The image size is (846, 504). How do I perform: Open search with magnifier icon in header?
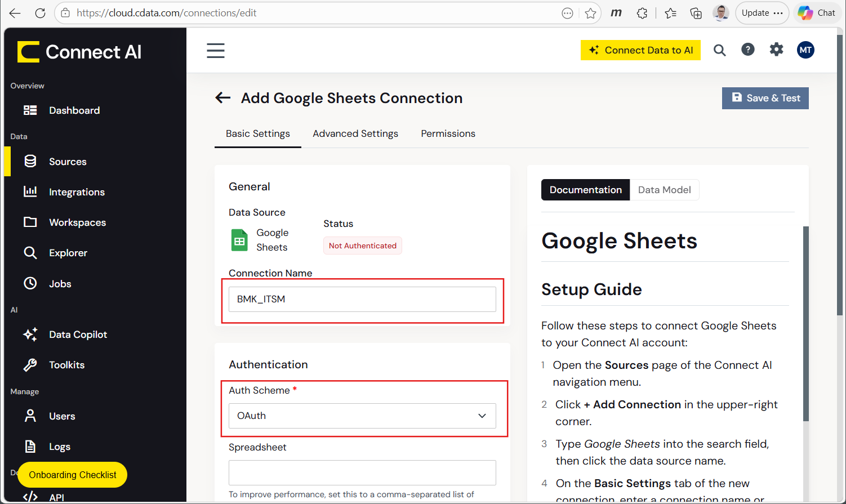click(719, 50)
